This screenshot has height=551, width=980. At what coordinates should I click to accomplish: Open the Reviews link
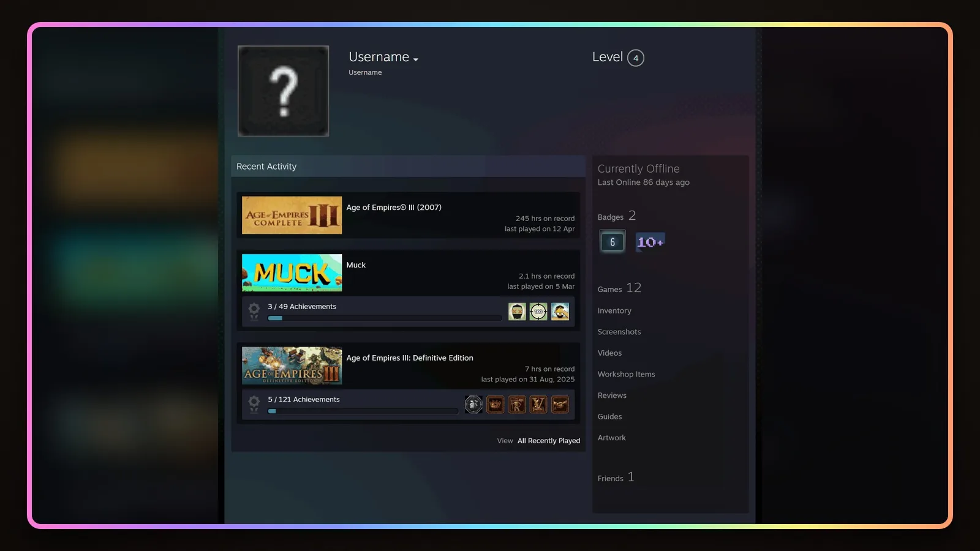tap(612, 395)
